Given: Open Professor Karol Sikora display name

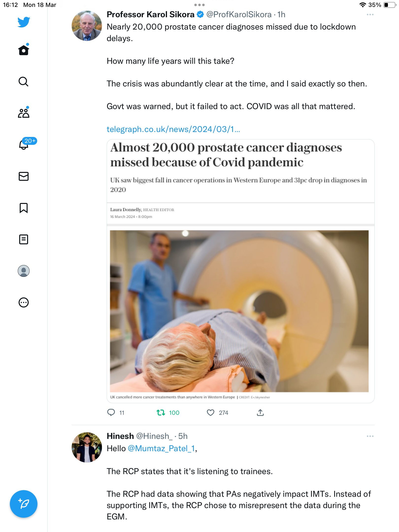Looking at the screenshot, I should 150,15.
